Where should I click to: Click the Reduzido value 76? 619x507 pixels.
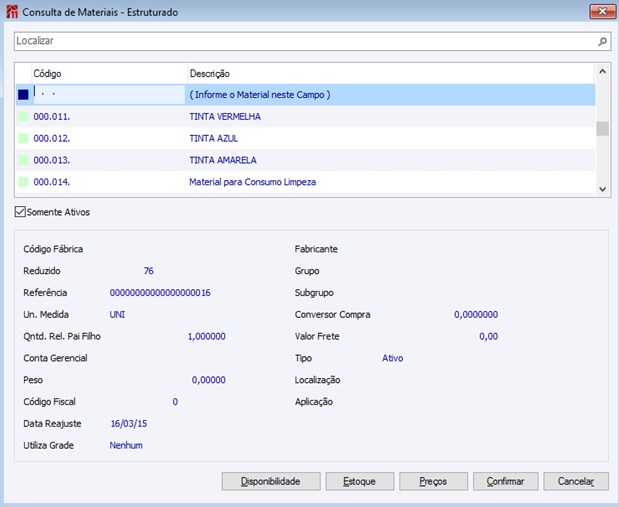click(148, 271)
